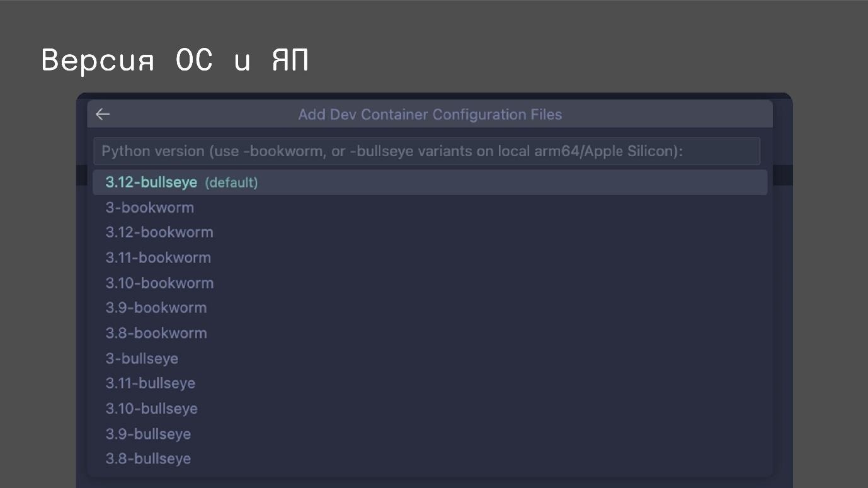
Task: Go back using the back arrow
Action: point(102,114)
